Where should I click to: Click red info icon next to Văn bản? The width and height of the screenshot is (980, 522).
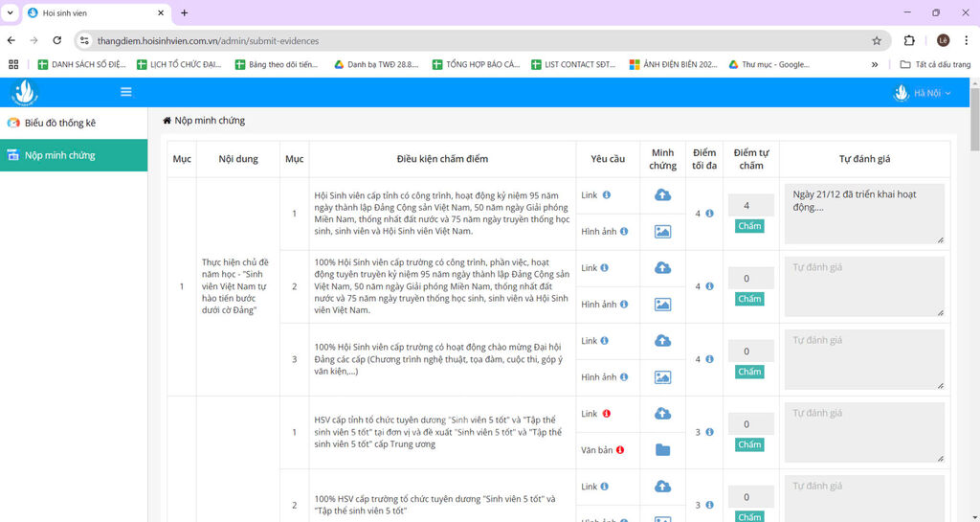pos(620,450)
